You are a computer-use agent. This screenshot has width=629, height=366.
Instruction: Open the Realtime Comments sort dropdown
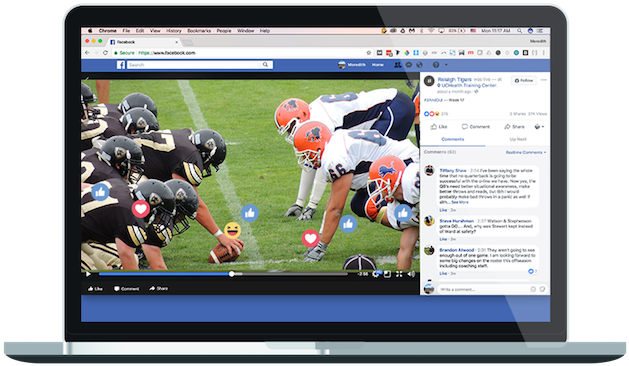(526, 152)
